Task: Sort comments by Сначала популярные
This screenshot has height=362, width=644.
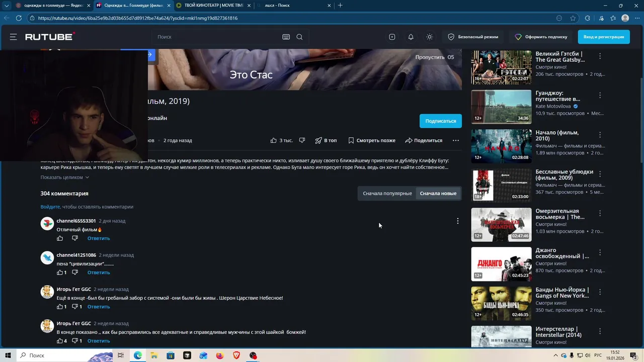Action: 387,193
